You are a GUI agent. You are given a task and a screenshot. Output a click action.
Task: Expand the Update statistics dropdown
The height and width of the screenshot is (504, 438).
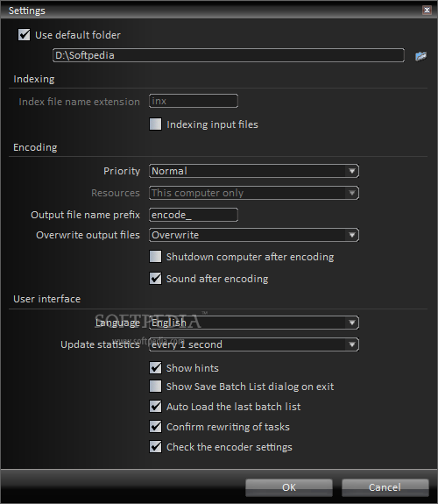point(254,344)
